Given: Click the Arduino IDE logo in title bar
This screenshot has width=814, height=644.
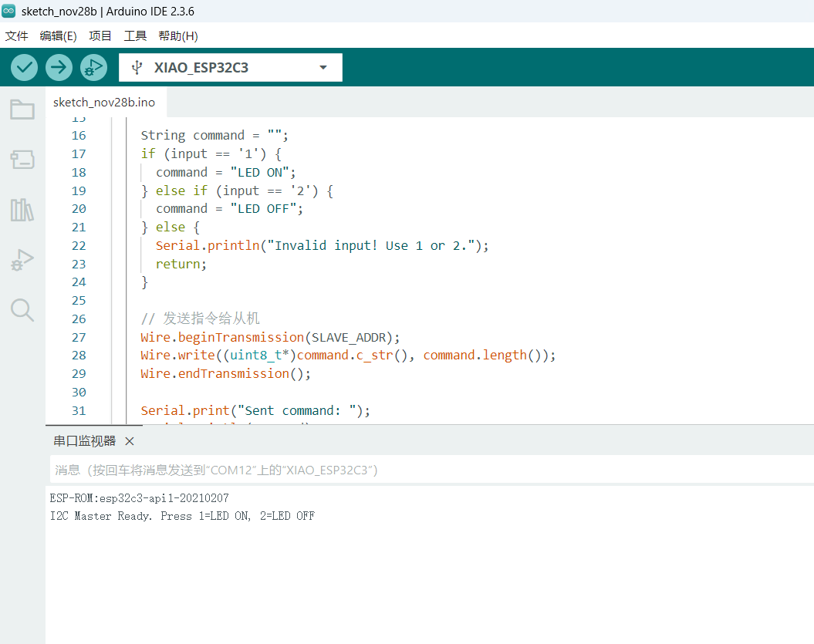Looking at the screenshot, I should 8,11.
